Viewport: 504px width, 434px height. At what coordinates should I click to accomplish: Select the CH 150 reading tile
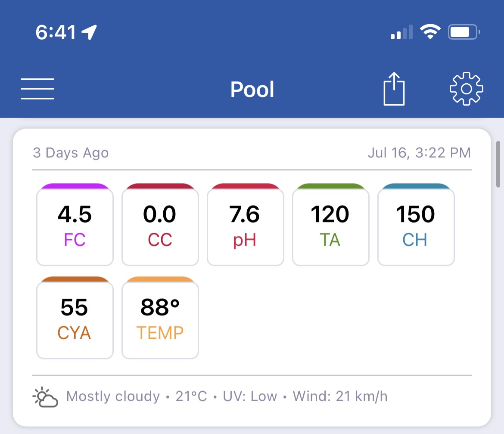(416, 225)
